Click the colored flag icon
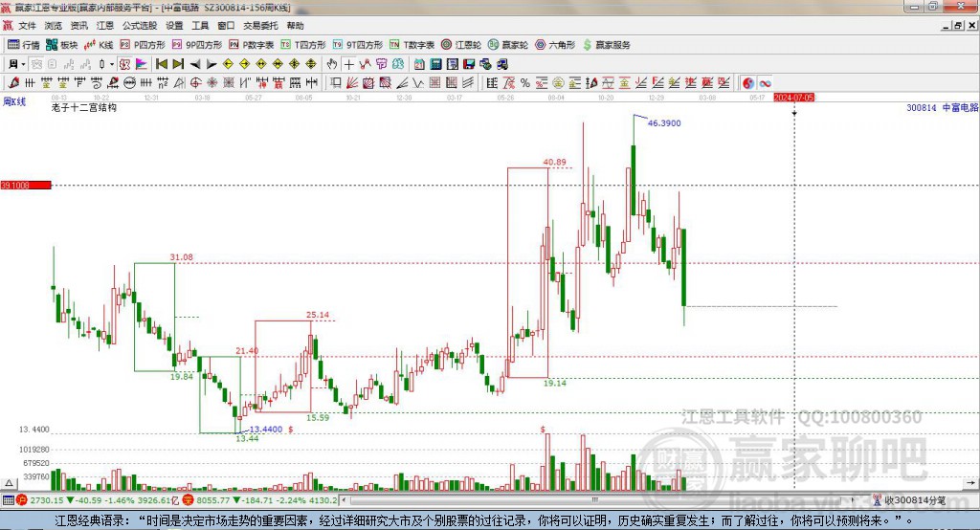The width and height of the screenshot is (980, 530). 142,64
